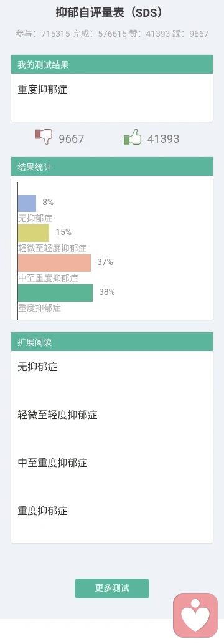Click the 更多测试 button
Viewport: 224px width, 644px height.
pyautogui.click(x=112, y=588)
